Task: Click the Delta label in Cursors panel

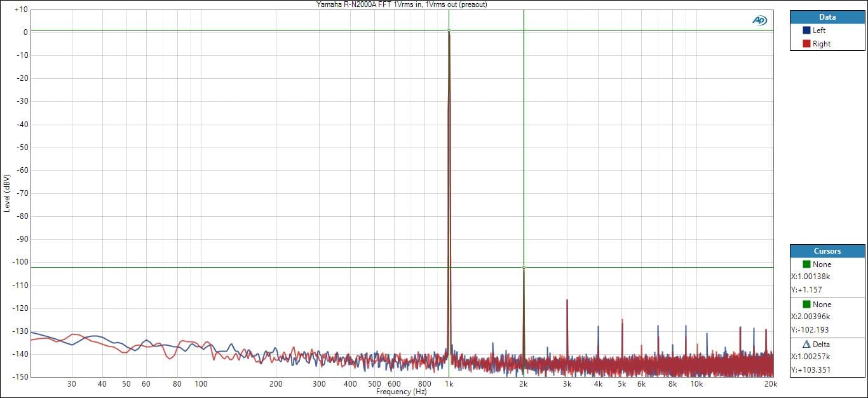Action: tap(823, 344)
